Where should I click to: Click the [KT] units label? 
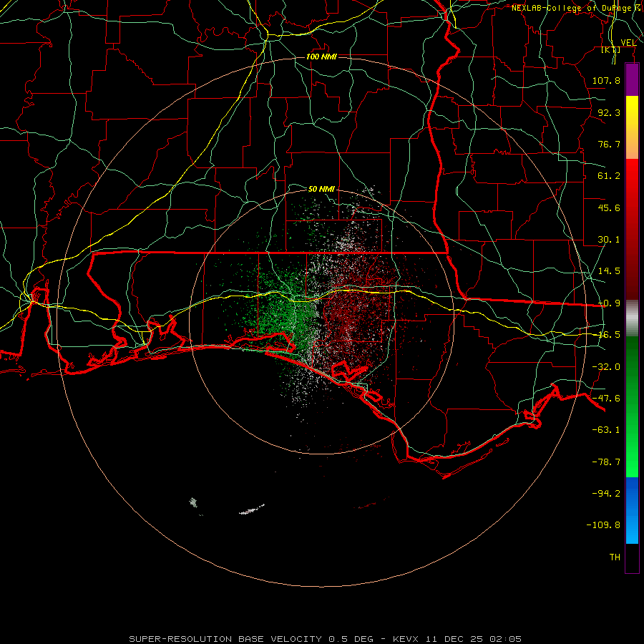(x=611, y=49)
